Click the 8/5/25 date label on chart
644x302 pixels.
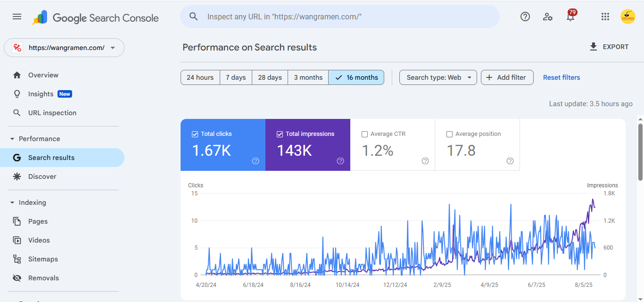(583, 285)
